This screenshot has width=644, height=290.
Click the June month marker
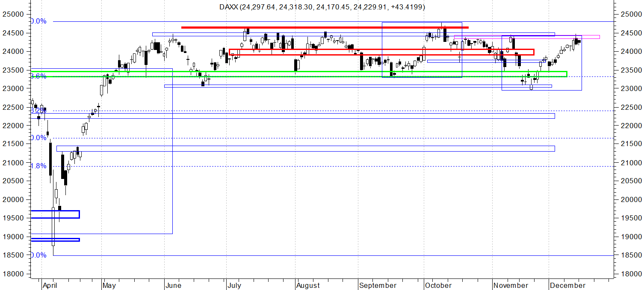(x=174, y=285)
